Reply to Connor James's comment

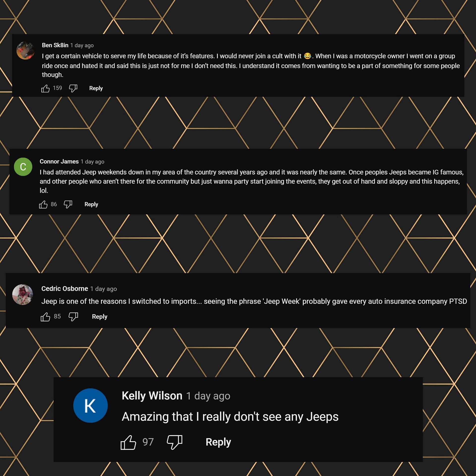pos(91,204)
